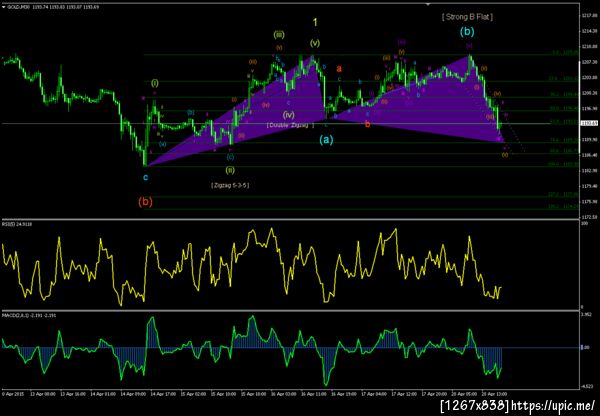Click the RSI scale value 100
The height and width of the screenshot is (416, 600).
click(584, 223)
